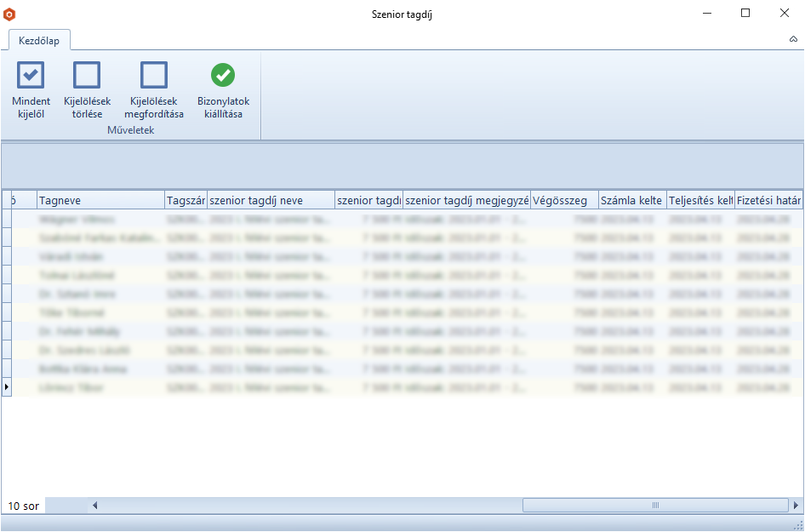Image resolution: width=805 pixels, height=532 pixels.
Task: Click the Kijelölések törlése icon
Action: (87, 75)
